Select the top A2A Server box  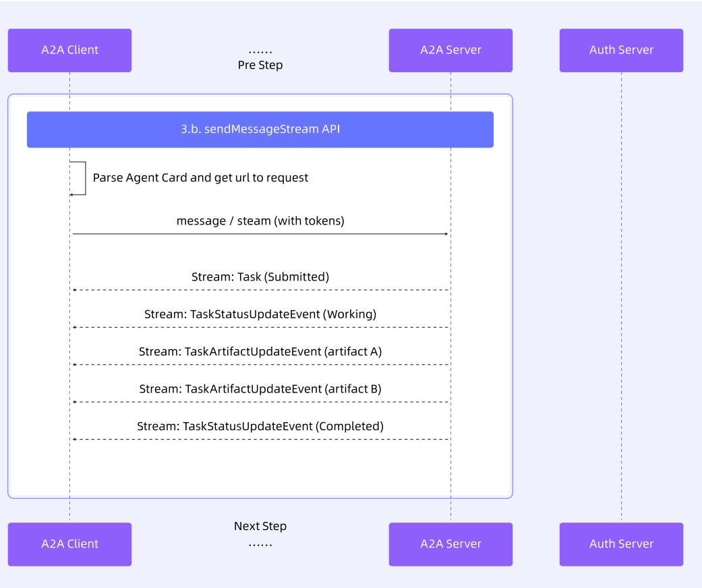(x=450, y=50)
